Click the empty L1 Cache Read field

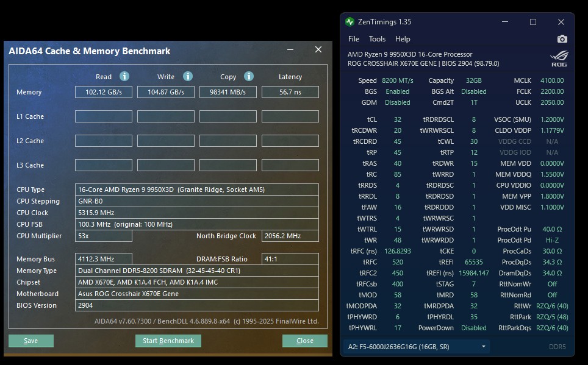(104, 116)
